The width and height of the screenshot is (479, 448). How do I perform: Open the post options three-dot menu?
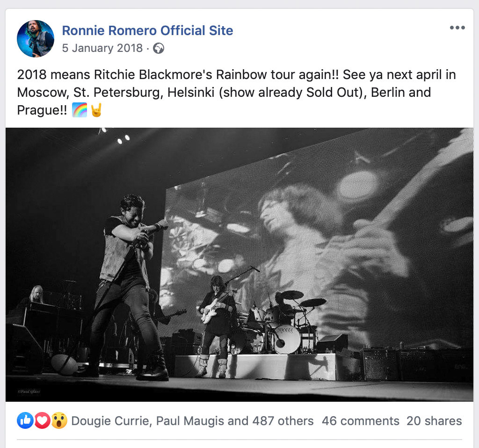click(457, 28)
